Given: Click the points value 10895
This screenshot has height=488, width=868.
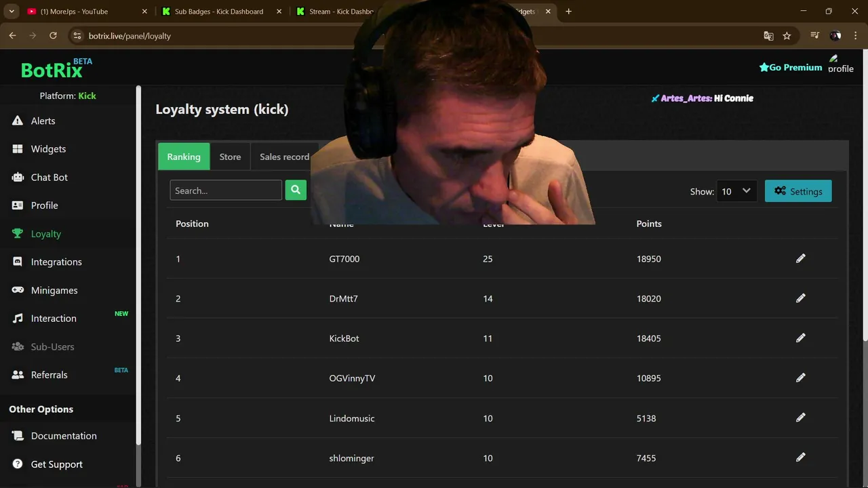Looking at the screenshot, I should tap(649, 378).
